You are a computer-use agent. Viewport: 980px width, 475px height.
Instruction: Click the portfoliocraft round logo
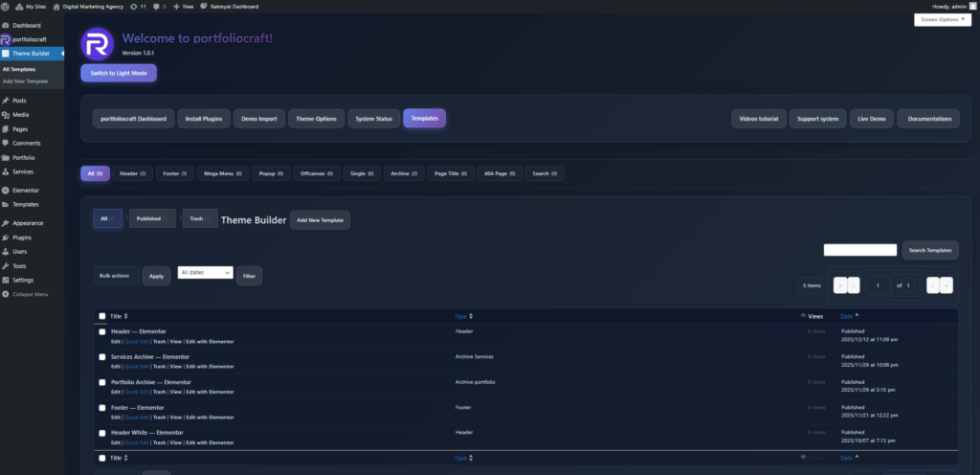97,45
